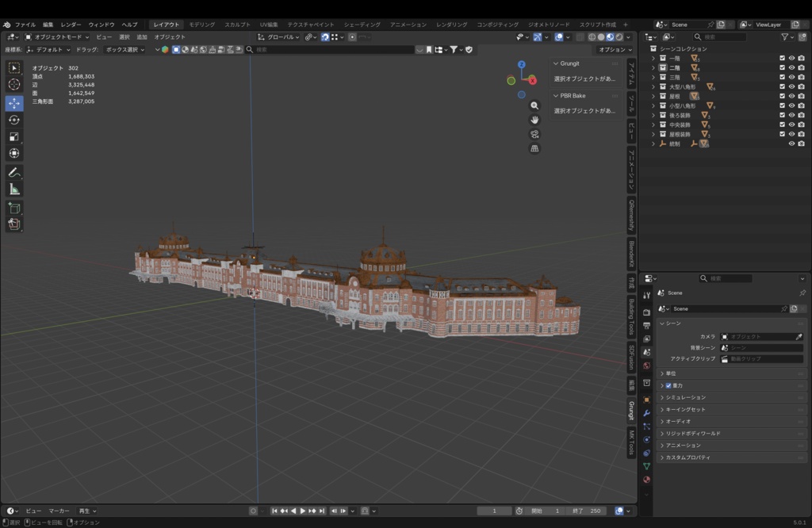Open the Tool properties tab (wrench and screwdriver)
The width and height of the screenshot is (812, 528).
click(646, 295)
